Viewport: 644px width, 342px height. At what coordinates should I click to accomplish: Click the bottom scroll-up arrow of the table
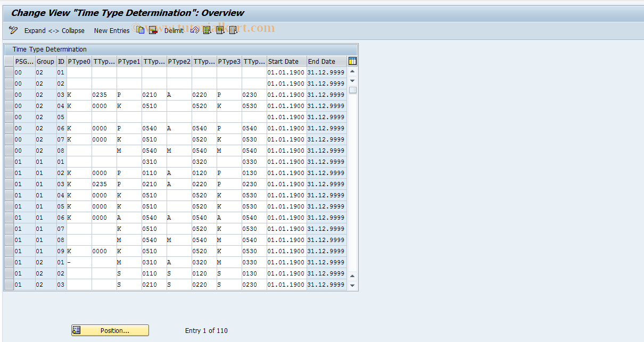click(352, 276)
